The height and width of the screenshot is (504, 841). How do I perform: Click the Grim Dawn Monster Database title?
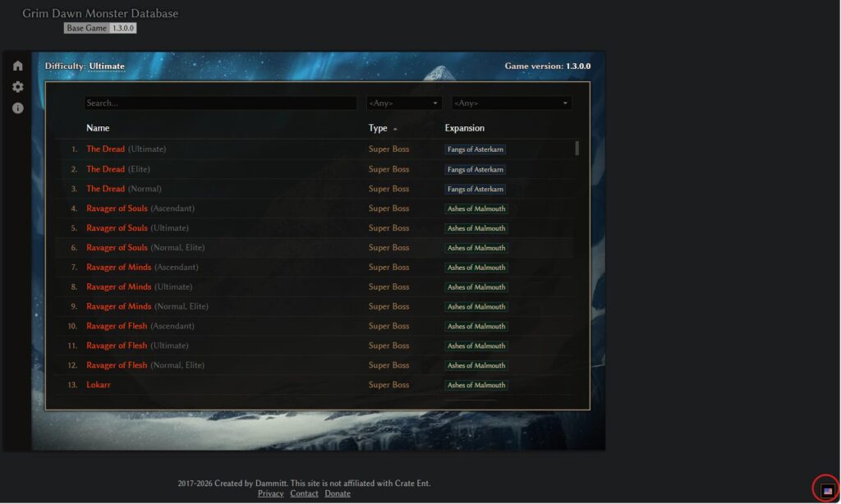point(100,13)
